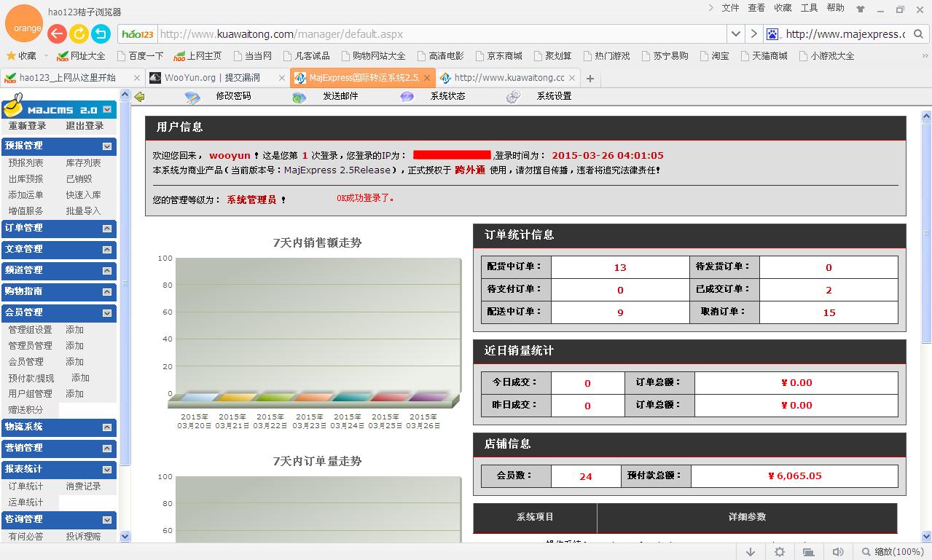Click the favorites star icon on the bookmarks bar
Screen dimensions: 932x560
11,55
